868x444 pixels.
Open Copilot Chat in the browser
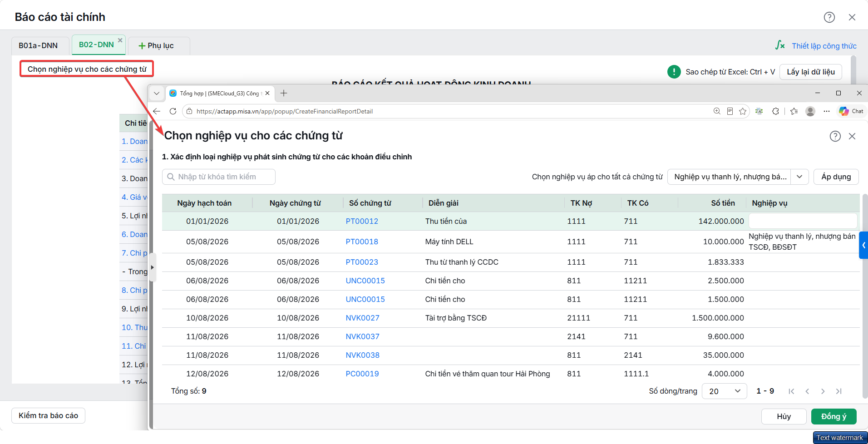(x=851, y=111)
